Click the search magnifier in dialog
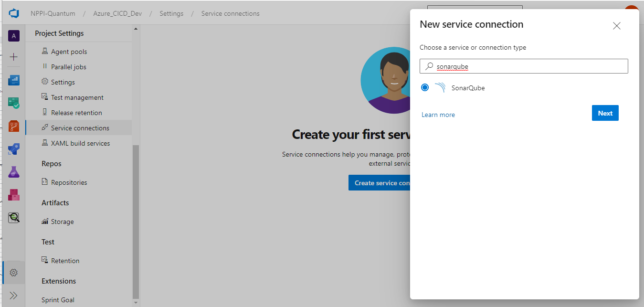 tap(430, 66)
